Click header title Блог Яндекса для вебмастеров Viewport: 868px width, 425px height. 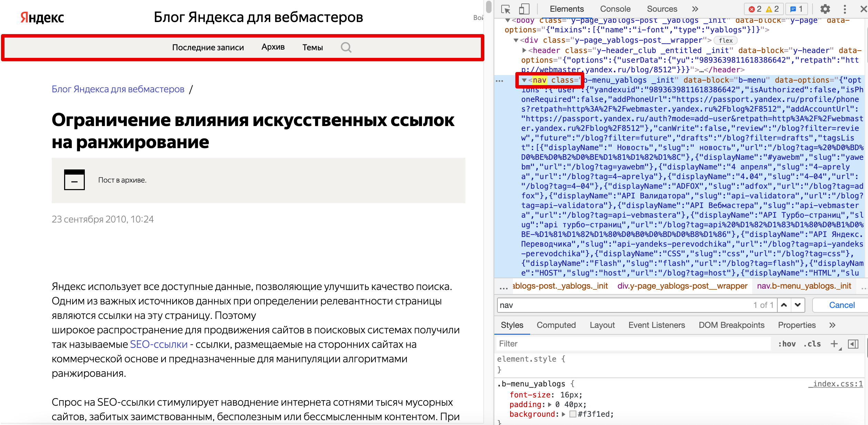(258, 17)
